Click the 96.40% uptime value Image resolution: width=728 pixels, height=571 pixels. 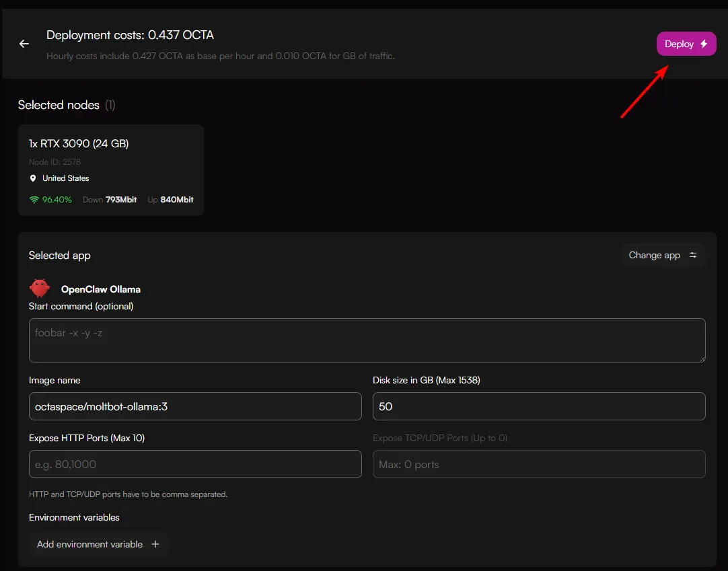57,200
